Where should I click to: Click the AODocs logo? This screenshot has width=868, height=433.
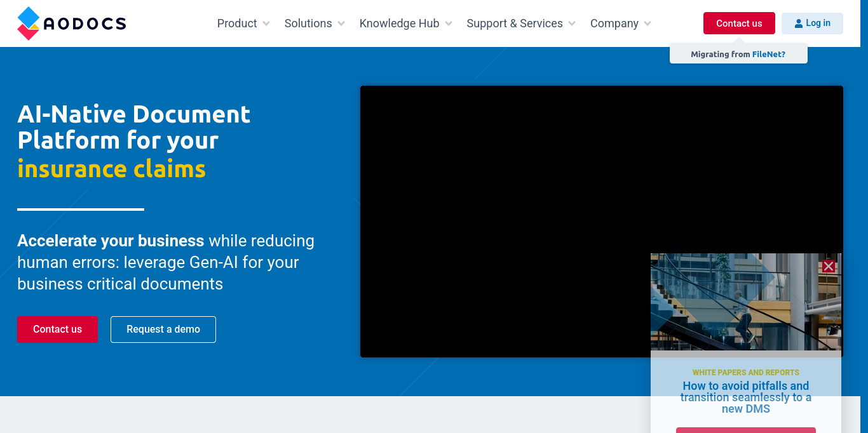click(x=71, y=23)
